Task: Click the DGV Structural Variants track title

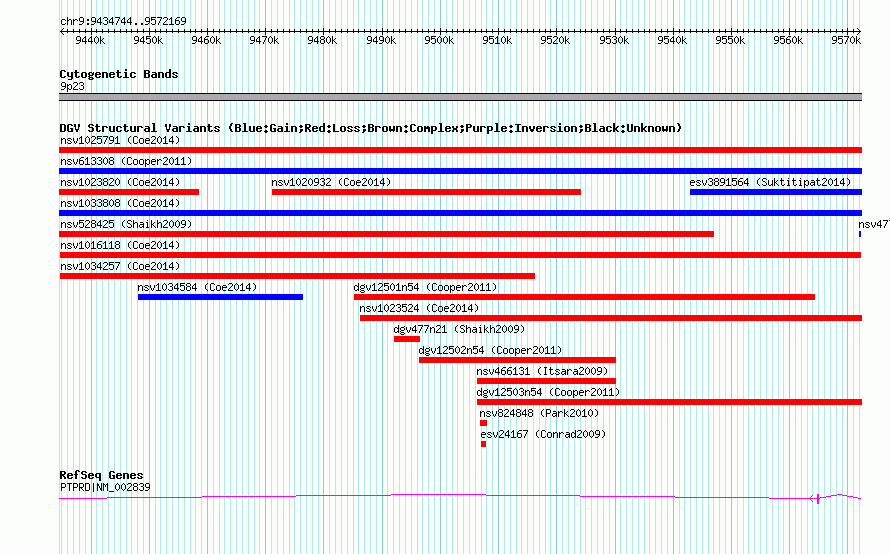Action: (371, 128)
